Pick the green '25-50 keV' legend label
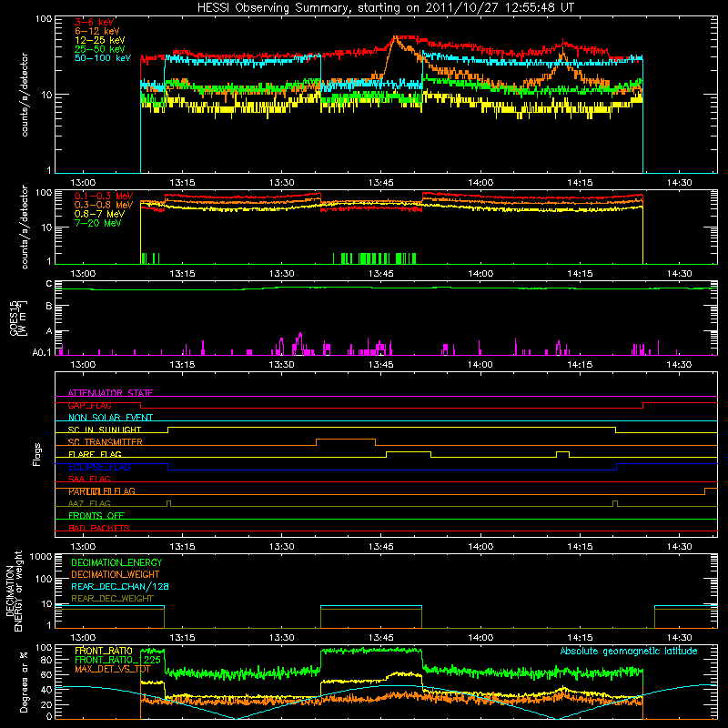This screenshot has height=728, width=728. tap(100, 49)
